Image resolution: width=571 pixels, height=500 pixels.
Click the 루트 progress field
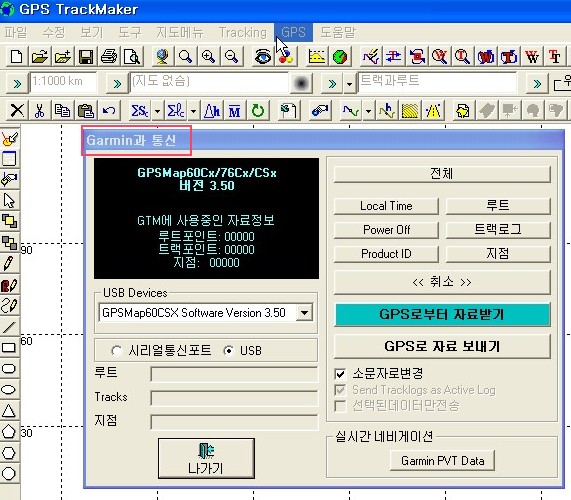pyautogui.click(x=234, y=374)
